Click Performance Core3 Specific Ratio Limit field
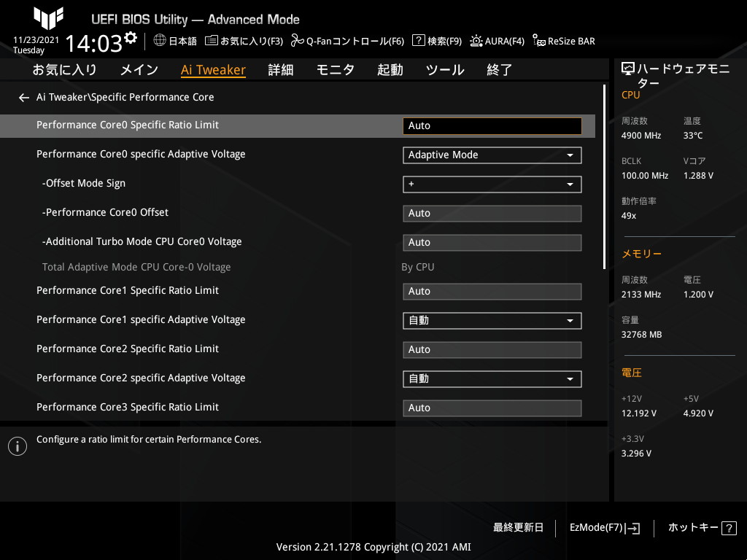This screenshot has height=560, width=747. (x=492, y=408)
